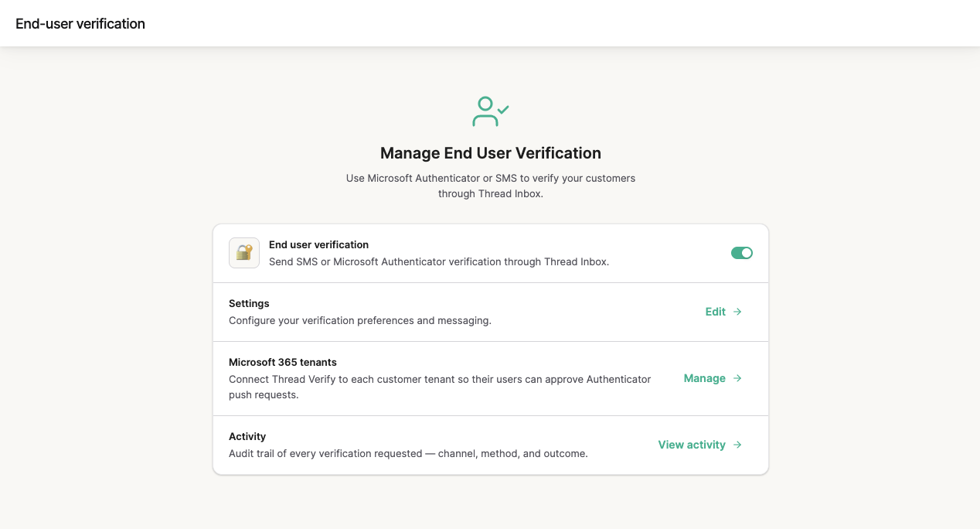This screenshot has width=980, height=529.
Task: Click the arrow icon next to Manage
Action: click(x=737, y=378)
